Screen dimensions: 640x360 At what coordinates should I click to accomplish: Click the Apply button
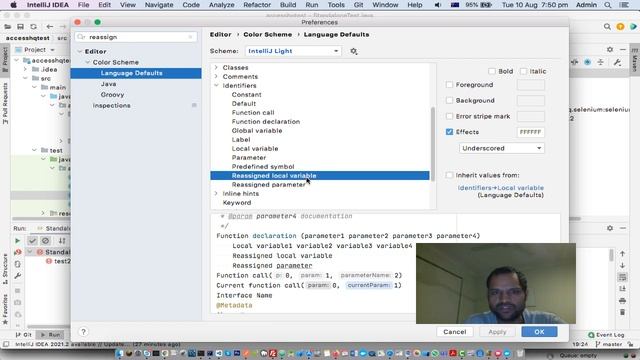coord(497,332)
